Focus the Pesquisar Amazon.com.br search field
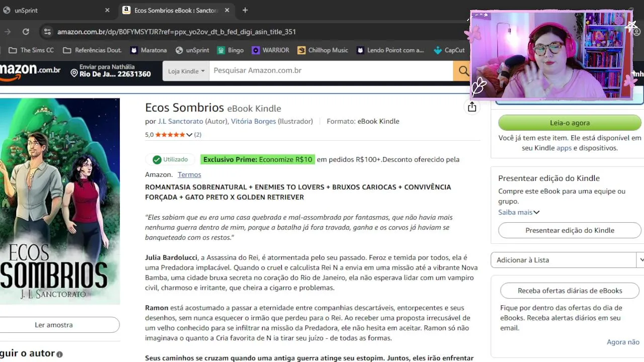The width and height of the screenshot is (644, 362). click(331, 71)
